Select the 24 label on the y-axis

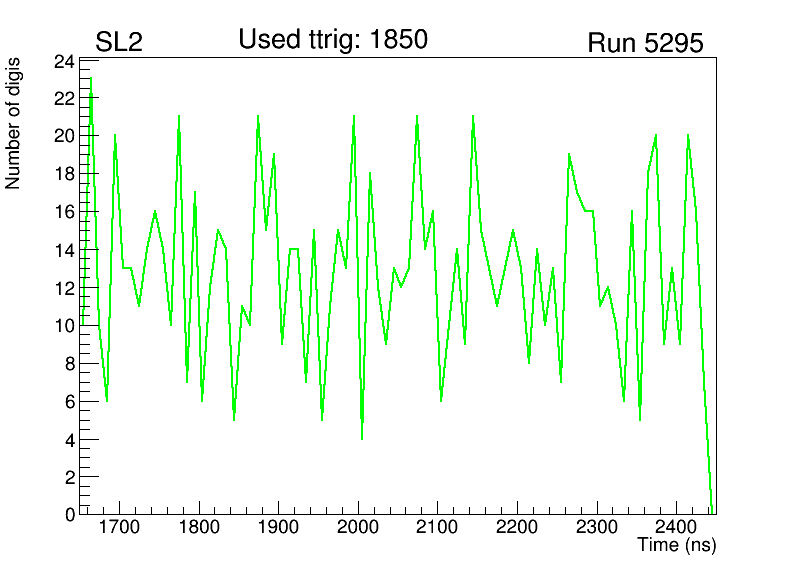(63, 61)
